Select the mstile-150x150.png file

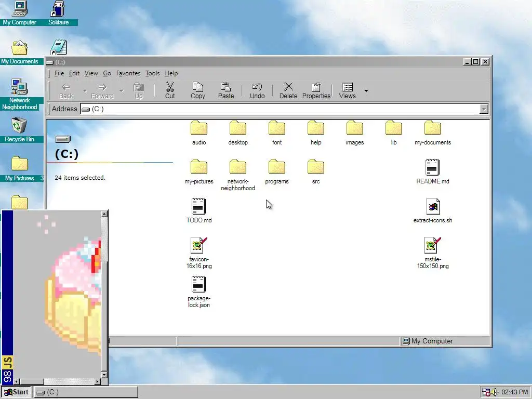coord(433,253)
